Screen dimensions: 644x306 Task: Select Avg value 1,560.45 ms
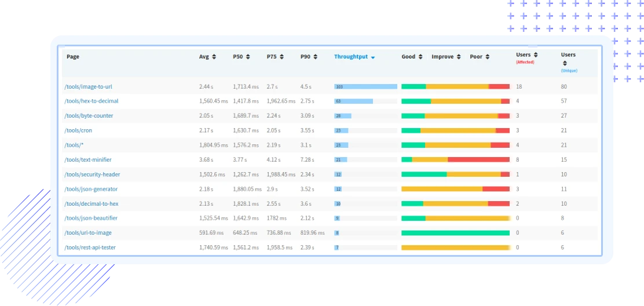(x=214, y=101)
